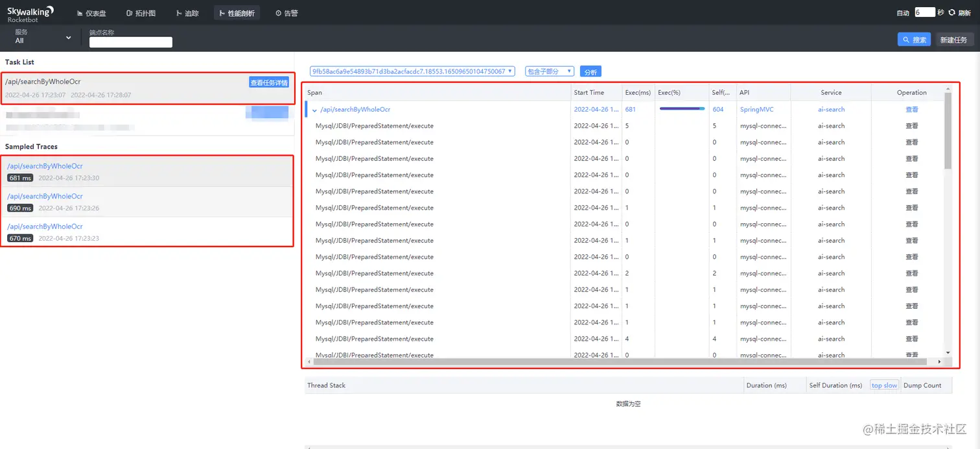Click the Exec(%) column header
The width and height of the screenshot is (980, 449).
pos(682,93)
